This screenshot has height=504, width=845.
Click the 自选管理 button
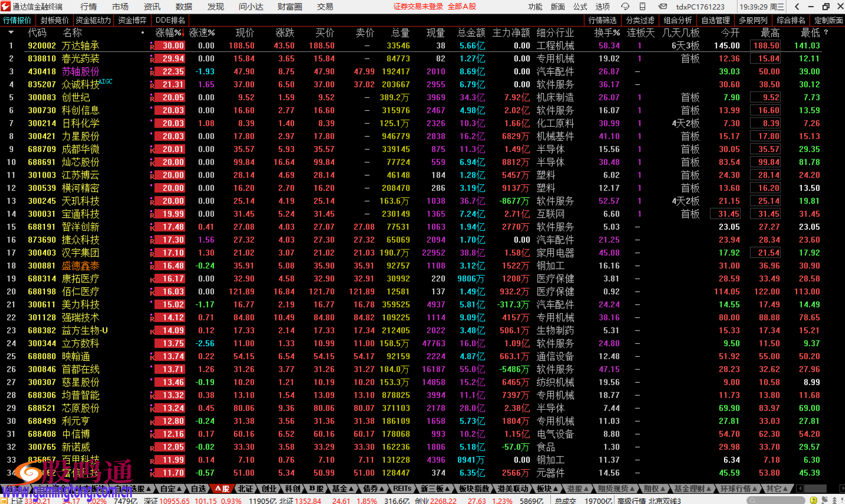point(715,20)
